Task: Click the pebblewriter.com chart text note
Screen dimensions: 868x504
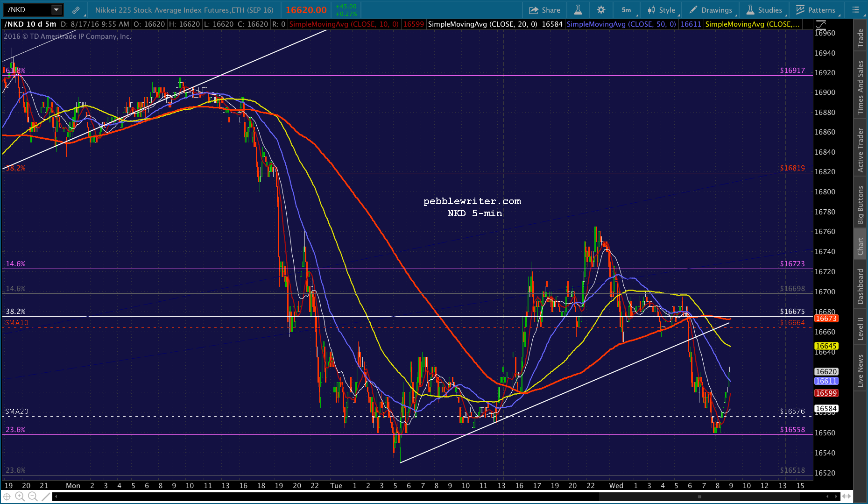Action: coord(472,201)
